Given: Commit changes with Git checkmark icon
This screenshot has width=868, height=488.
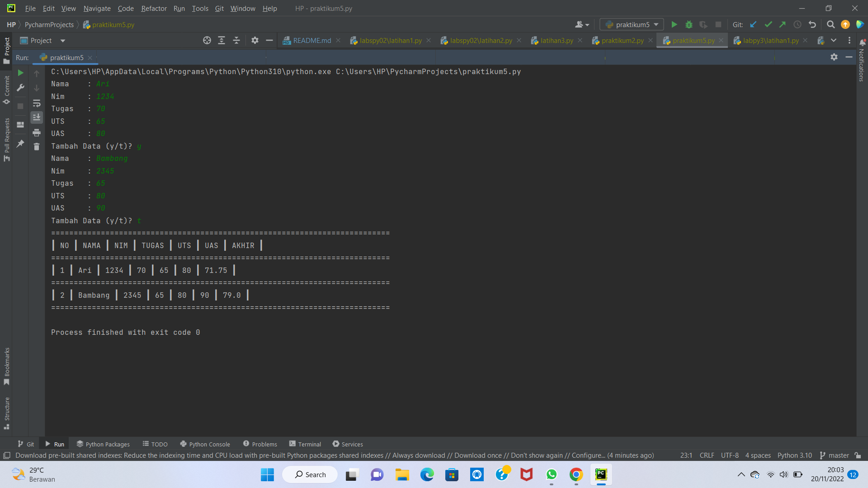Looking at the screenshot, I should [768, 24].
